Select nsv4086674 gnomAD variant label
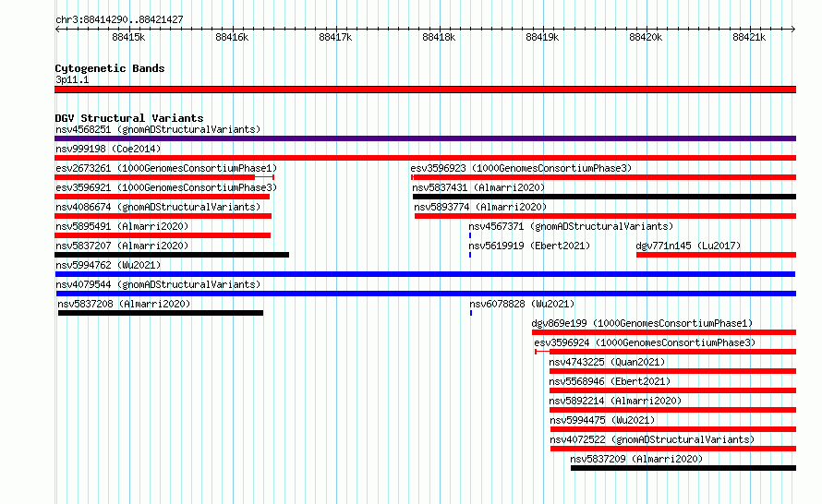Viewport: 822px width, 504px height. [158, 207]
